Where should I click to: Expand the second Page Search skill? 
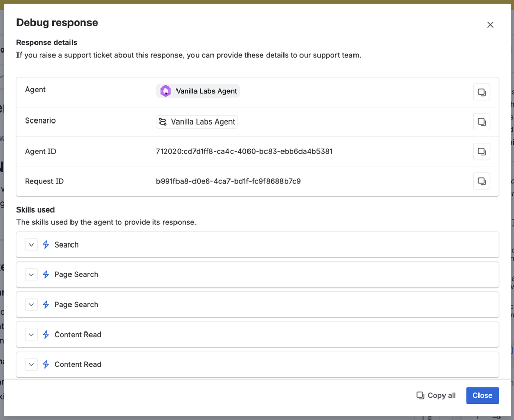31,305
